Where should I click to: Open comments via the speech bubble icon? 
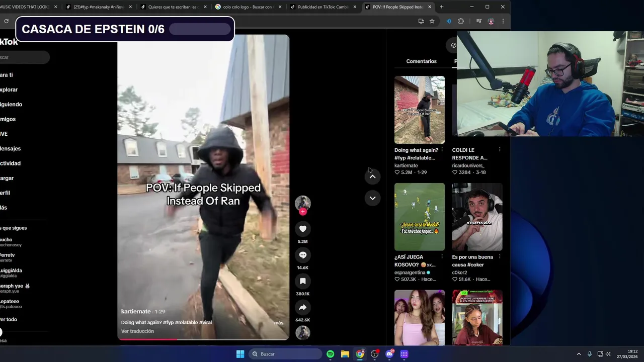302,255
